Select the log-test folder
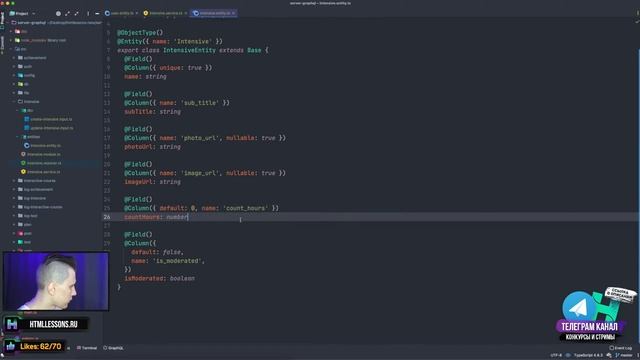 [x=27, y=216]
